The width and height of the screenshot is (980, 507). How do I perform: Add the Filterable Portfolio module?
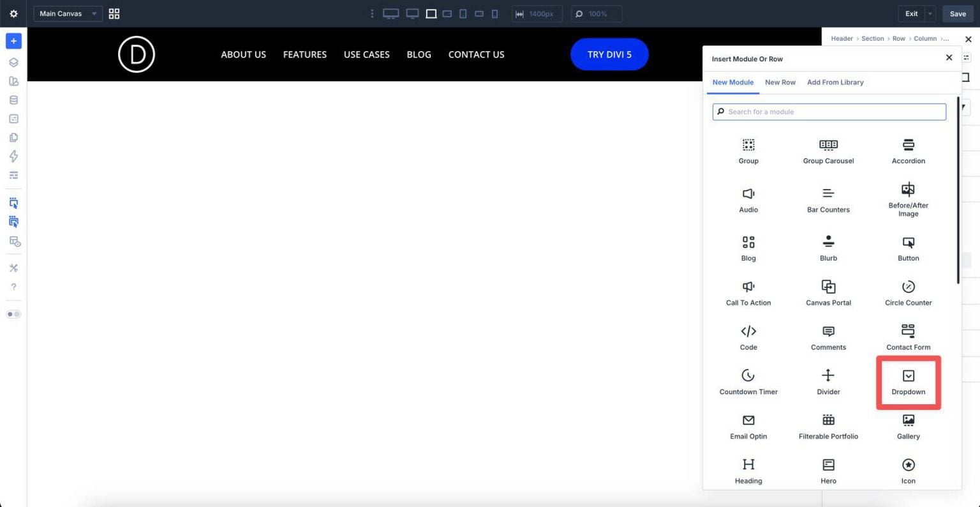click(x=828, y=427)
